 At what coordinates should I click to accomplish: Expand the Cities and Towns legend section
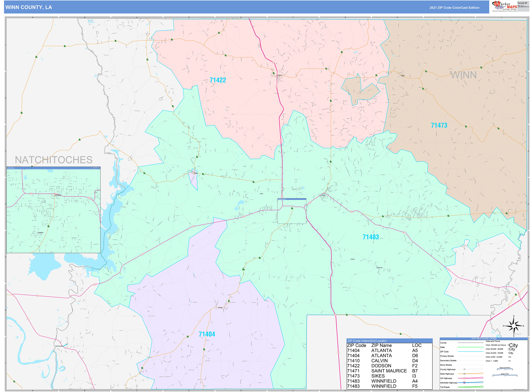click(493, 341)
